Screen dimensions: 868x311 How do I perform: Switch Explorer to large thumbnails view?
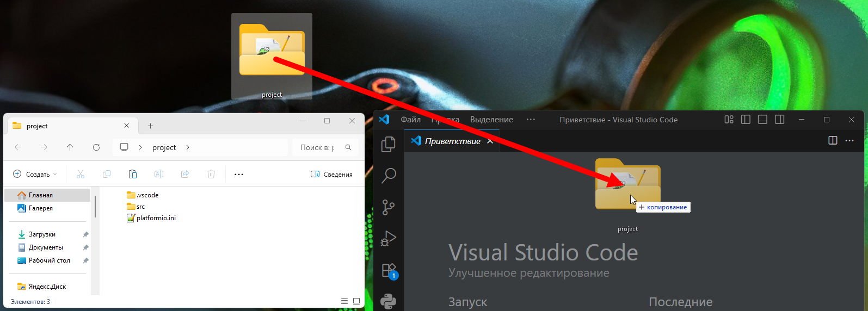pyautogui.click(x=356, y=301)
